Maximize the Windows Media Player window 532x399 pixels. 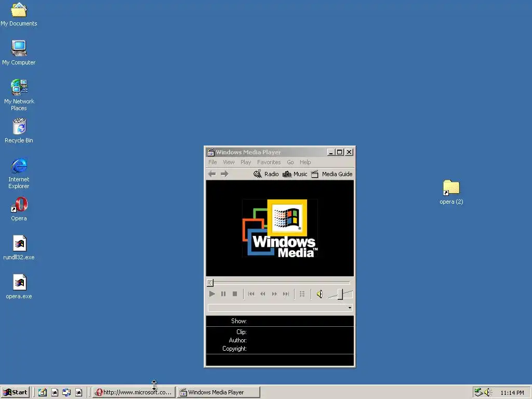pyautogui.click(x=339, y=152)
